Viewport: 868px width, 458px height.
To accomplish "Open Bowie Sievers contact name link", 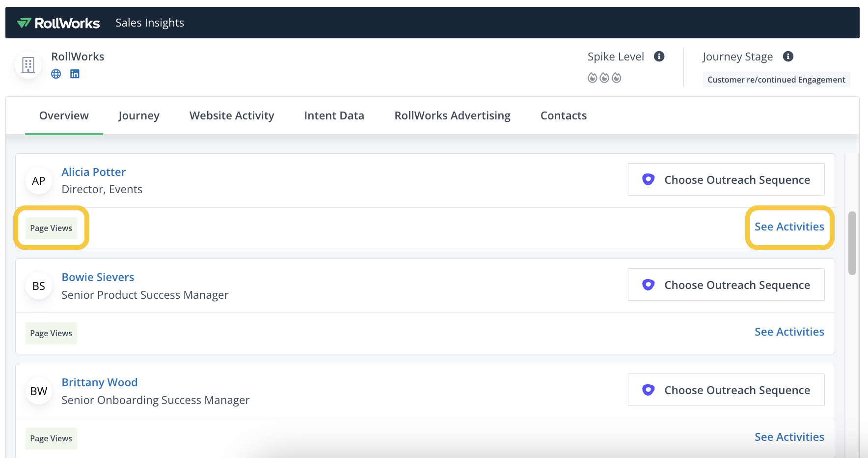I will (x=98, y=277).
